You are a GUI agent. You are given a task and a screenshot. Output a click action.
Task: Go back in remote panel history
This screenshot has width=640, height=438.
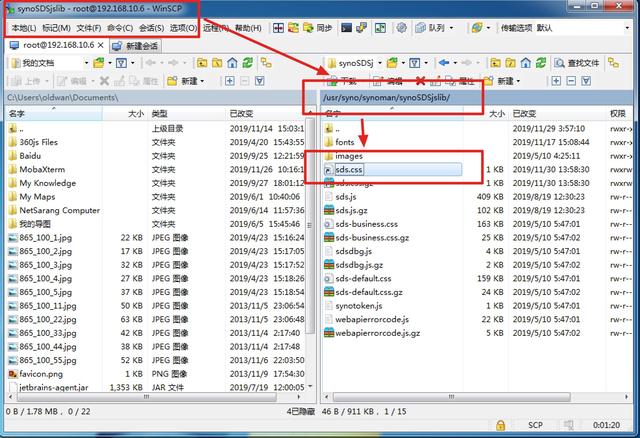coord(444,63)
